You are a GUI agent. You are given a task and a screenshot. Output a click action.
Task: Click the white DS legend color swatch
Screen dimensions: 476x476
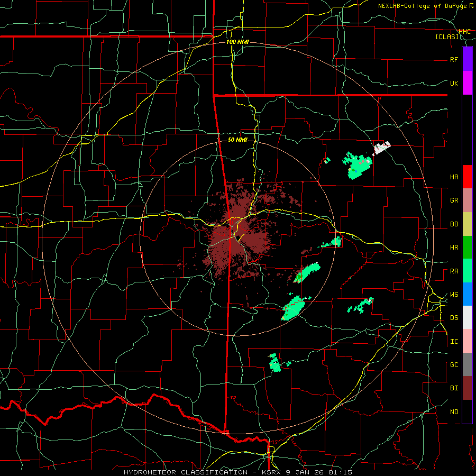tap(467, 317)
